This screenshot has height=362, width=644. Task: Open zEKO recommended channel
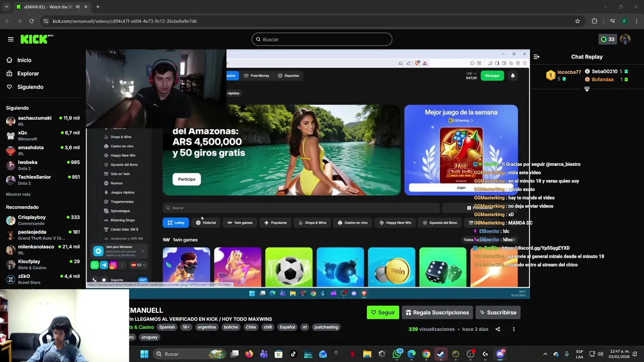(x=43, y=279)
